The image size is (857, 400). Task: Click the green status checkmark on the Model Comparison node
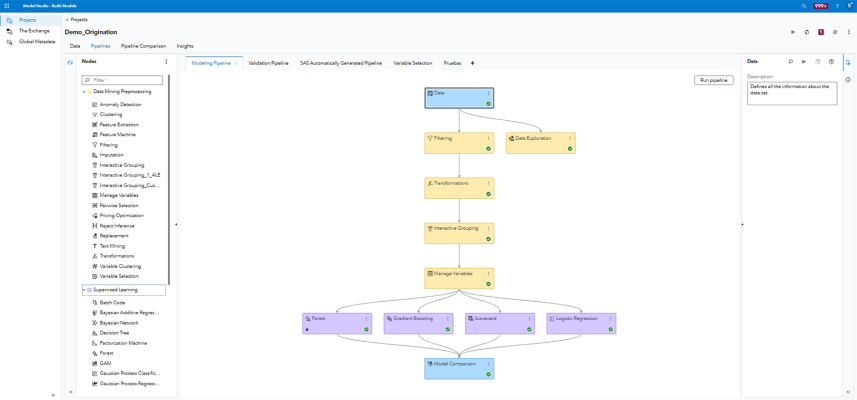click(488, 374)
